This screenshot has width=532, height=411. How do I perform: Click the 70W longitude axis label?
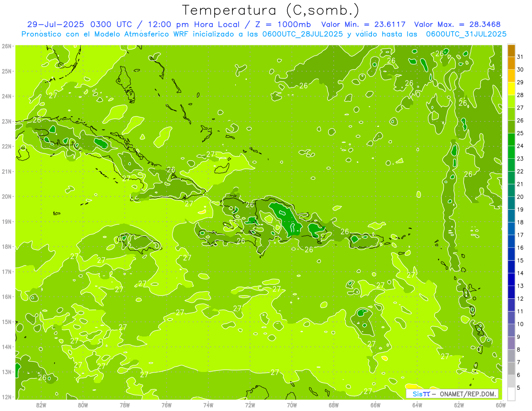292,405
